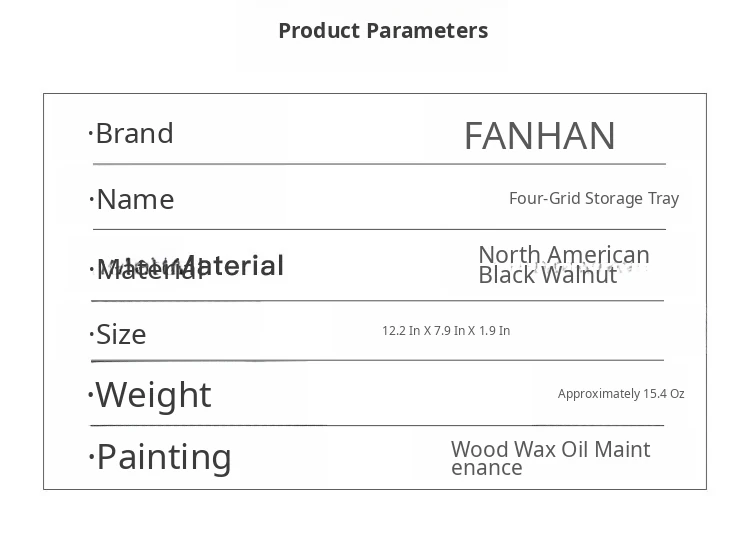The width and height of the screenshot is (750, 537).
Task: Click the Approximately 15.4 Oz value
Action: pos(620,394)
